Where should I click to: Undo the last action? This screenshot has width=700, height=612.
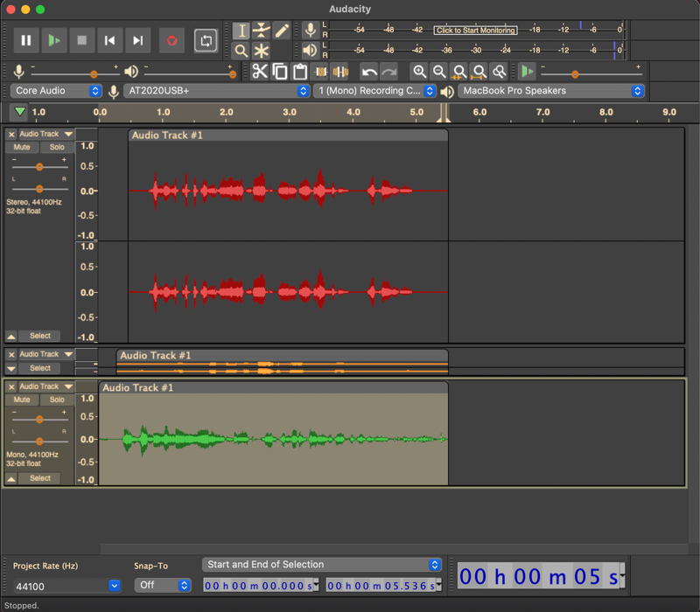(x=369, y=72)
